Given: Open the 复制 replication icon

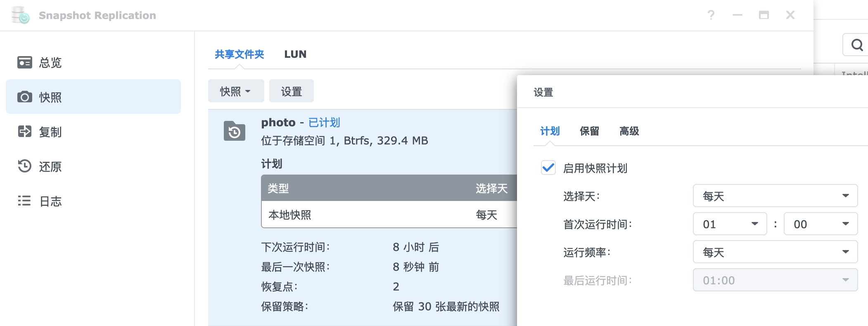Looking at the screenshot, I should pyautogui.click(x=25, y=132).
